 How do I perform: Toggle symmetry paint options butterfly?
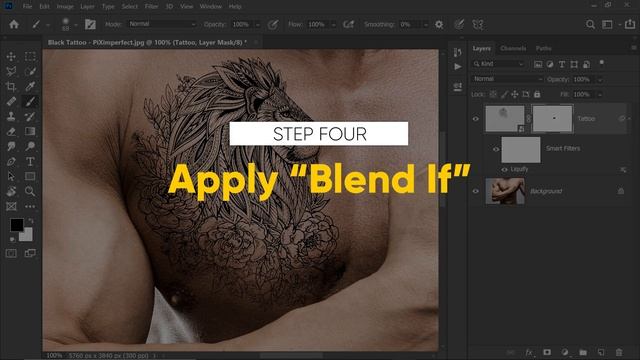[478, 24]
